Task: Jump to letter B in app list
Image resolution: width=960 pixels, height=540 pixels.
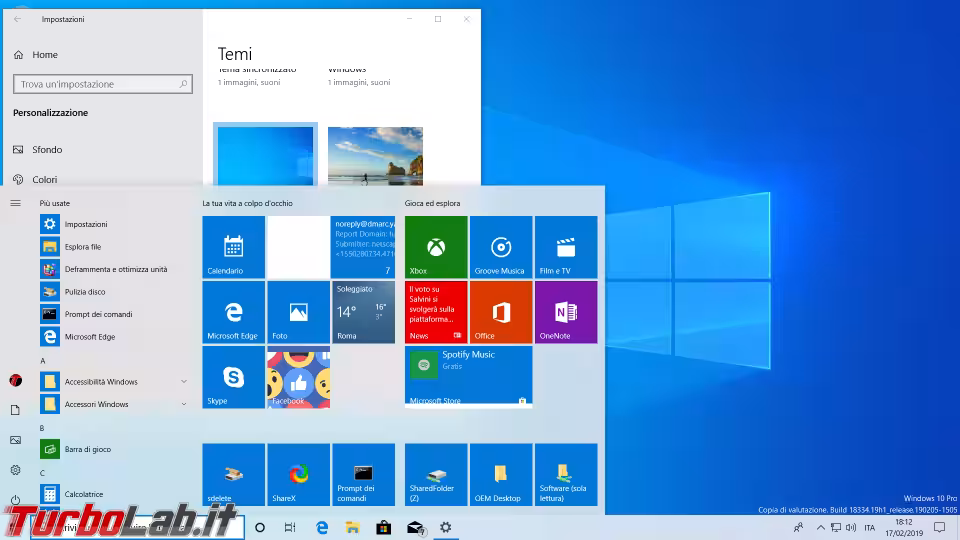Action: click(x=42, y=428)
